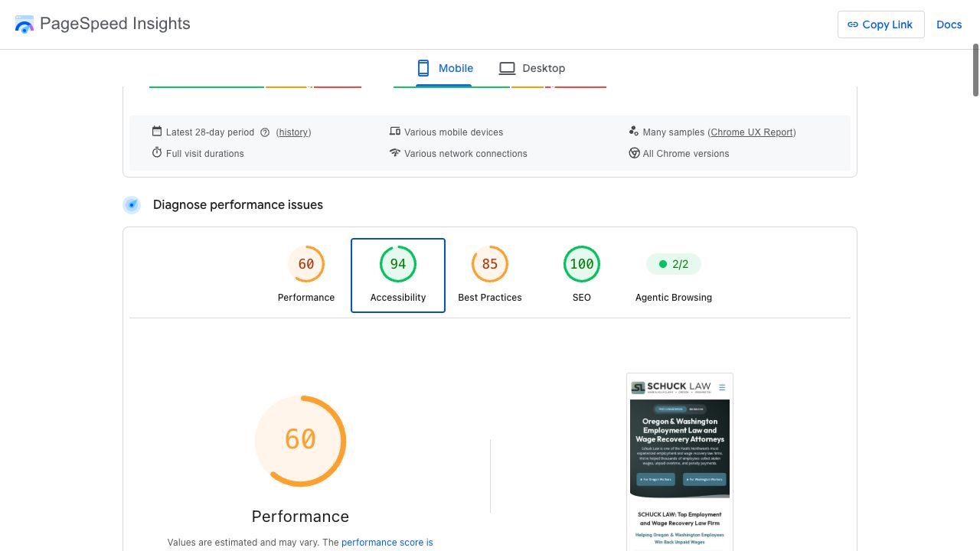Click the Chrome icon beside All Chrome versions
This screenshot has width=980, height=551.
click(634, 153)
